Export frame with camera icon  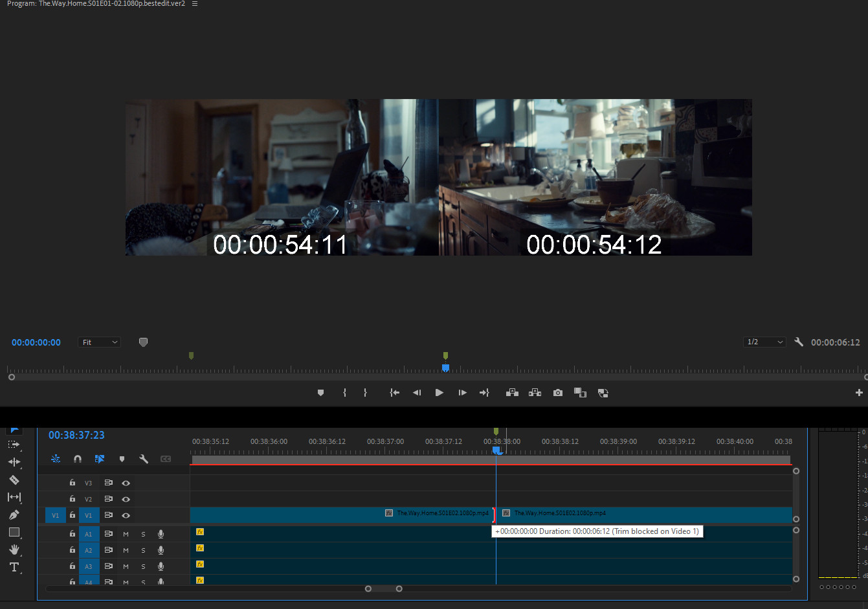(x=557, y=393)
